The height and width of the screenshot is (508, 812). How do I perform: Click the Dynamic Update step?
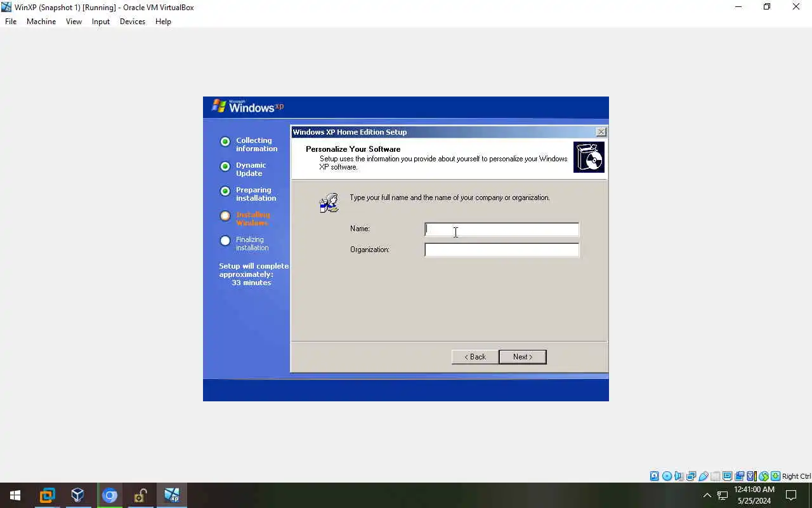[243, 170]
